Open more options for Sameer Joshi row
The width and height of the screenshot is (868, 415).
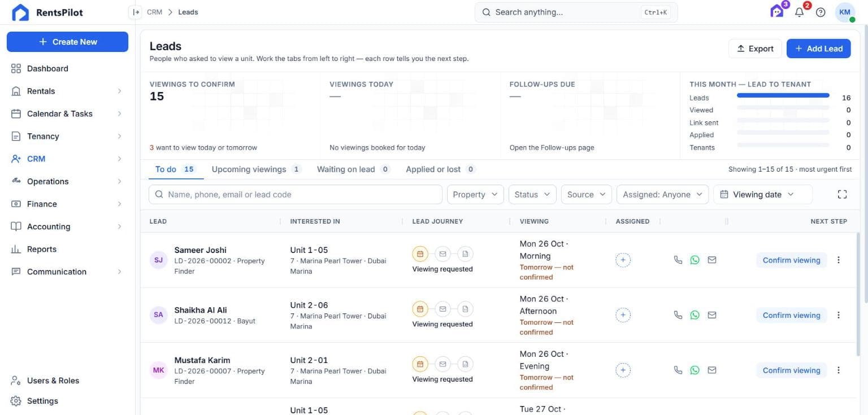point(839,260)
